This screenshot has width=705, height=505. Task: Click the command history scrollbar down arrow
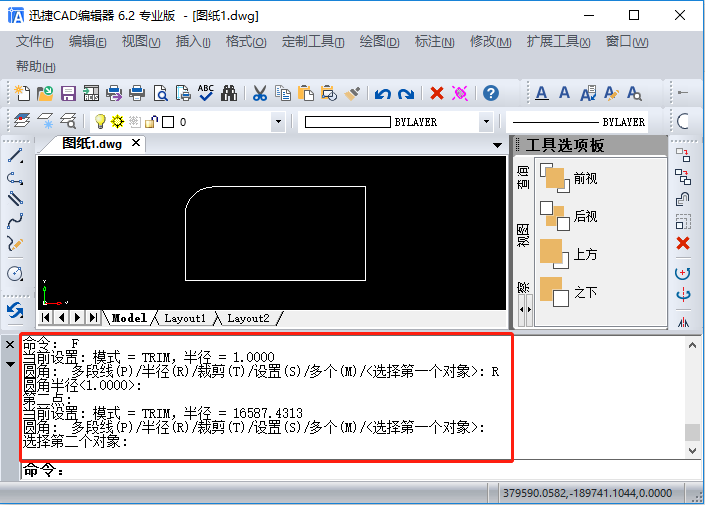[x=692, y=451]
